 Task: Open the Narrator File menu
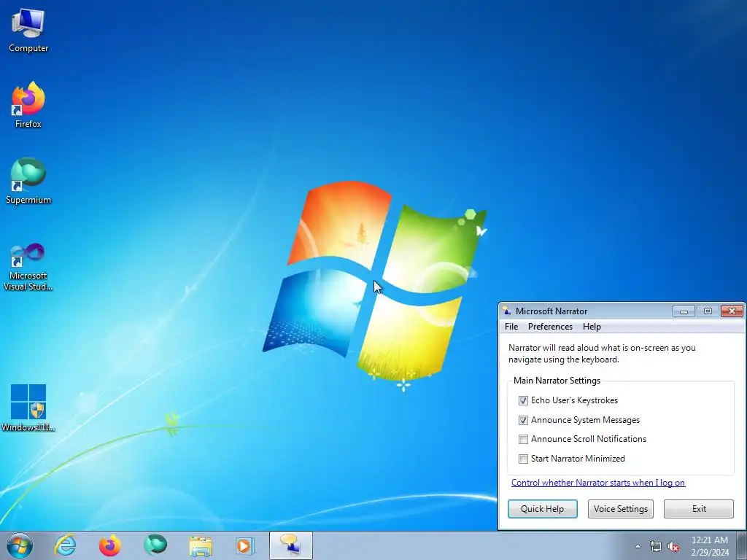(x=511, y=327)
